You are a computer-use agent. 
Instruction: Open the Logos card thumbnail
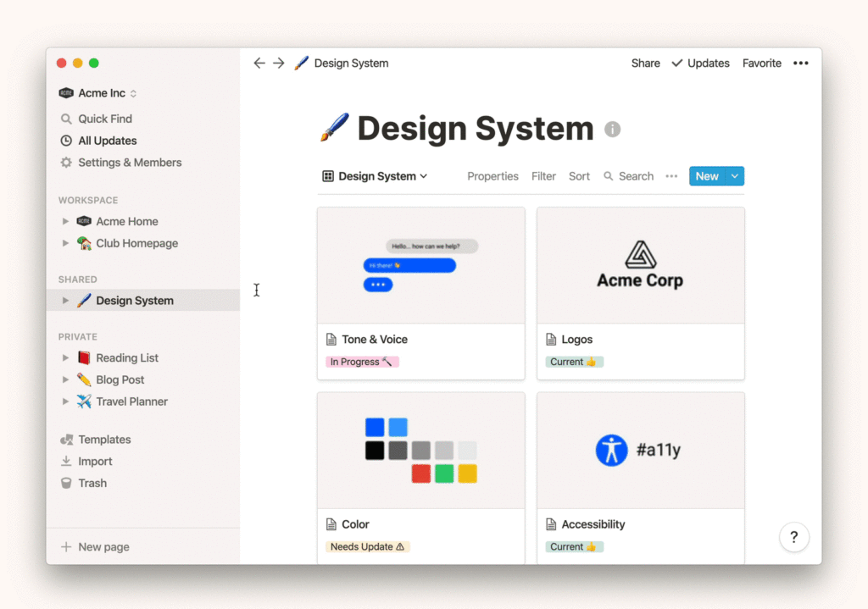[x=640, y=265]
